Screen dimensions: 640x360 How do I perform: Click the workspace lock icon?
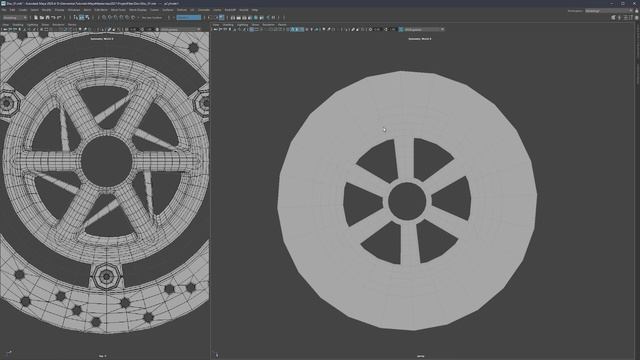tap(637, 11)
